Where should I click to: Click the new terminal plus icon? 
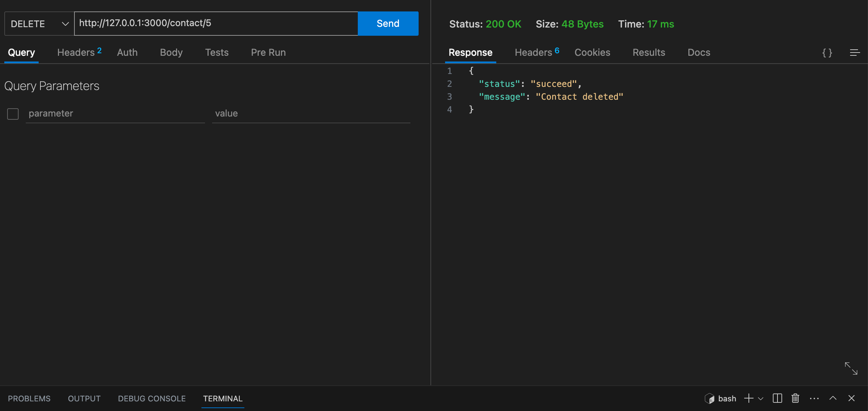(748, 398)
